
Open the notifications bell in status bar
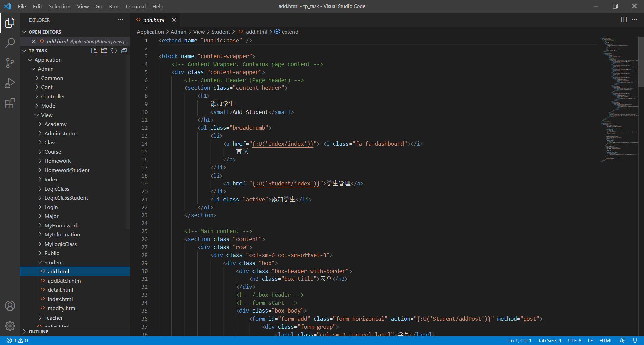tap(635, 340)
